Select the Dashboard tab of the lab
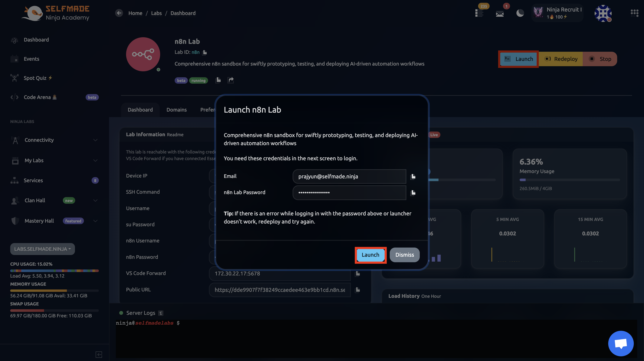This screenshot has width=644, height=361. [x=140, y=110]
